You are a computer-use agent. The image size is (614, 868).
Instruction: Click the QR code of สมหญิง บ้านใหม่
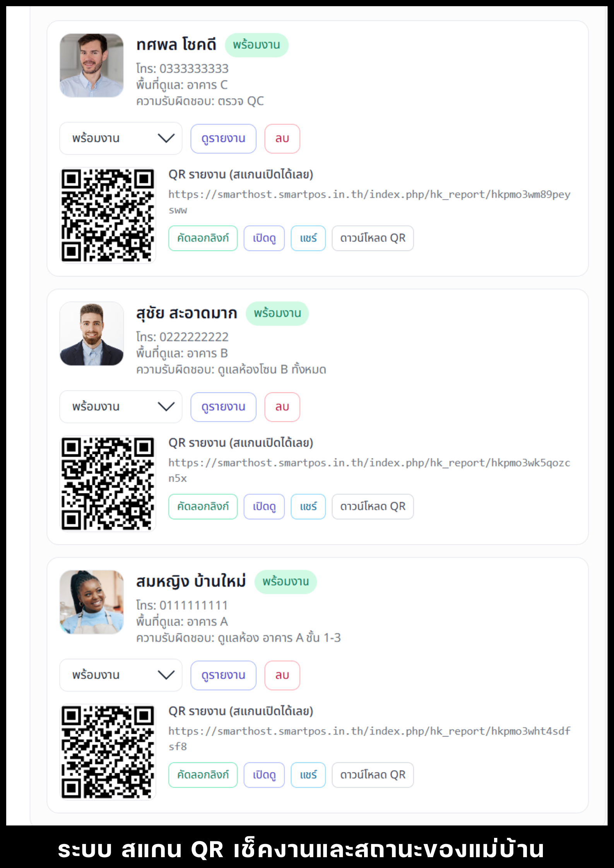[x=108, y=752]
